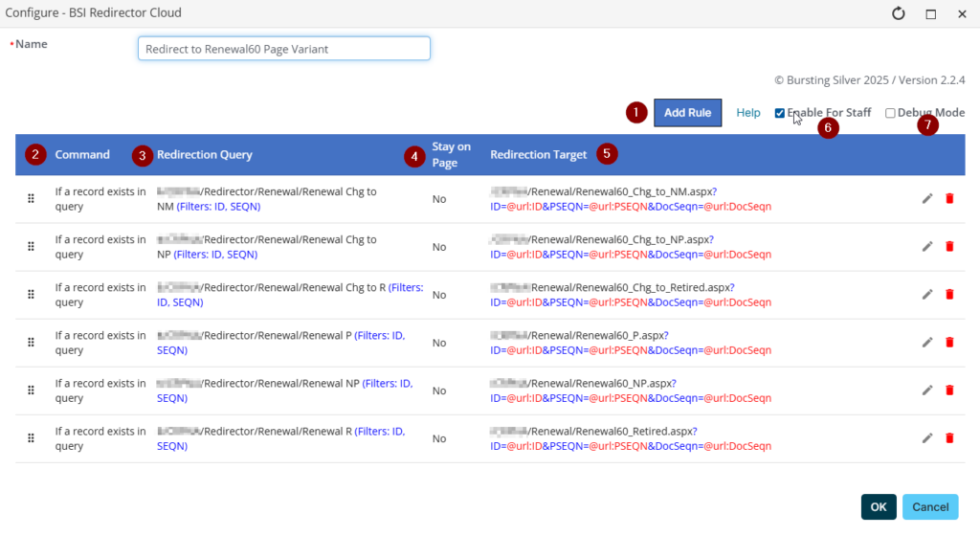Select the Renewal NP query text
This screenshot has height=536, width=980.
pyautogui.click(x=285, y=391)
